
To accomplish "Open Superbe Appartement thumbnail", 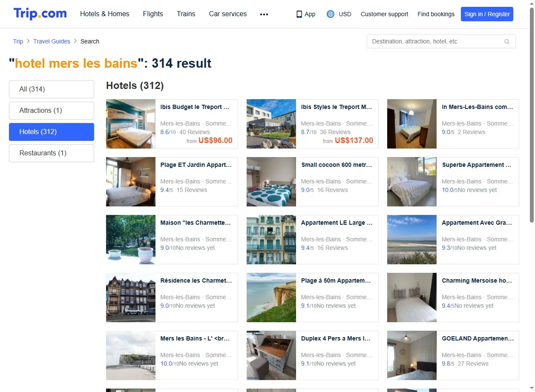I will (412, 182).
